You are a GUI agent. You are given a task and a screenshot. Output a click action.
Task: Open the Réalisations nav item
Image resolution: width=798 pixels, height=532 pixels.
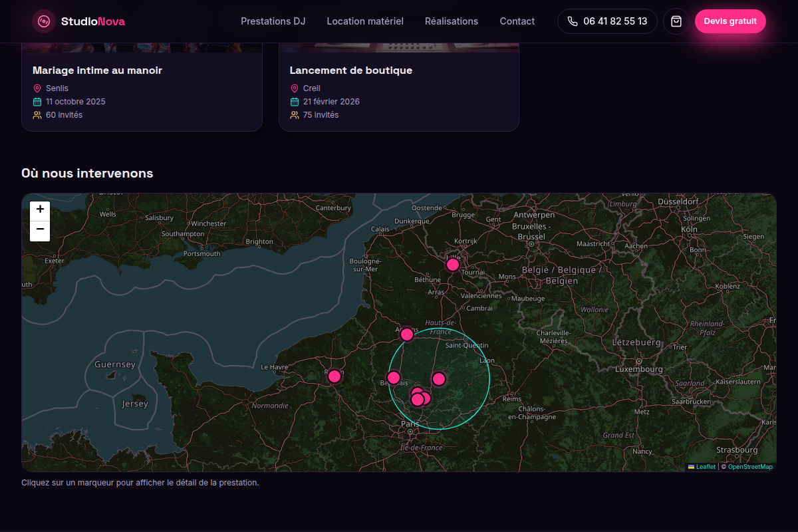pyautogui.click(x=452, y=21)
